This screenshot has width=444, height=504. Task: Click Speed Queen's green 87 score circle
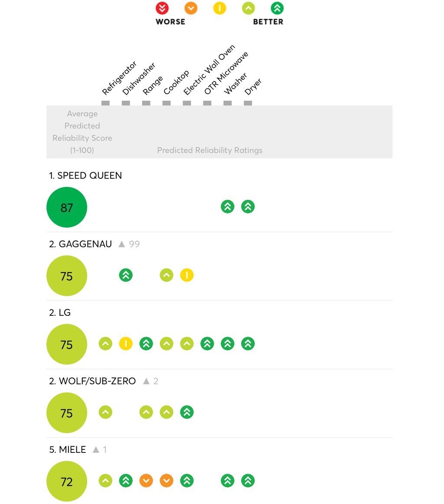(x=67, y=207)
